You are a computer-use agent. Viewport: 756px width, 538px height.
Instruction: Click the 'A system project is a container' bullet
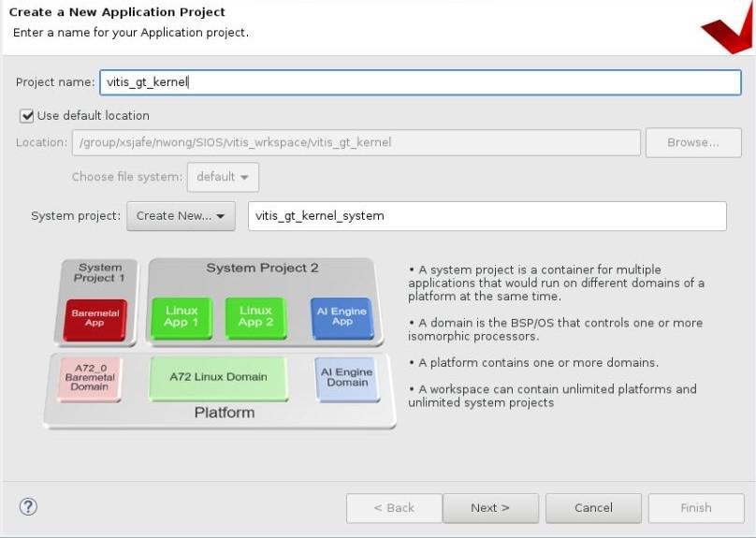point(557,283)
